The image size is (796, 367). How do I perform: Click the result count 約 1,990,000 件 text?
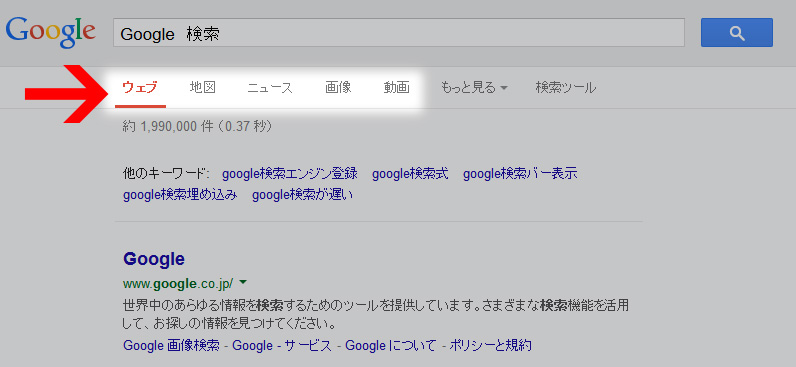click(x=168, y=126)
